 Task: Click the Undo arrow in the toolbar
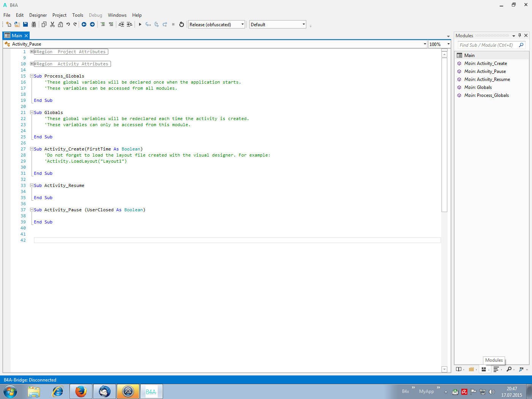68,24
